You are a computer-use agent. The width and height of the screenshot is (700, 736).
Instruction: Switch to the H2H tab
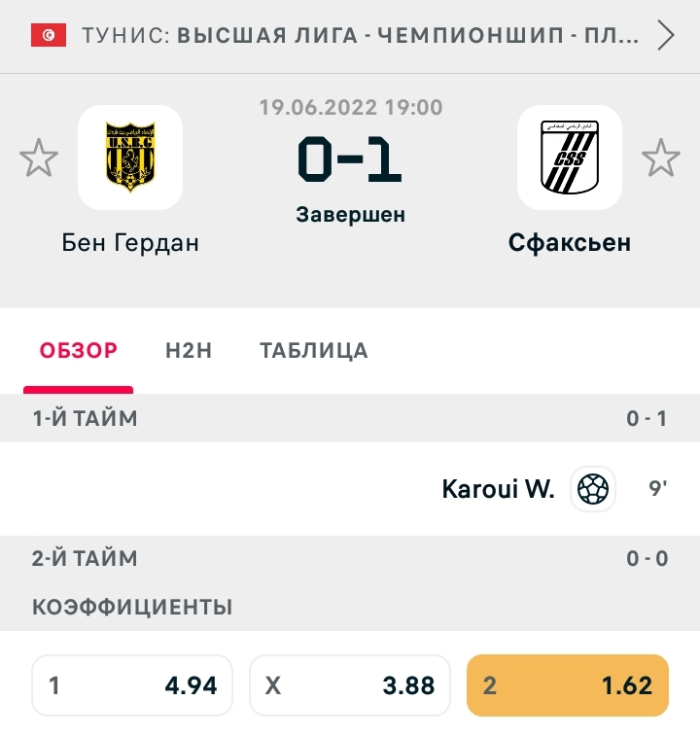189,351
